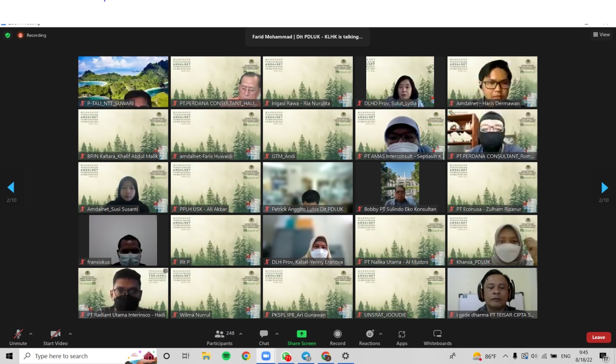The image size is (616, 364).
Task: Select Amdalnet - Haris Dermawan video tile
Action: 492,82
